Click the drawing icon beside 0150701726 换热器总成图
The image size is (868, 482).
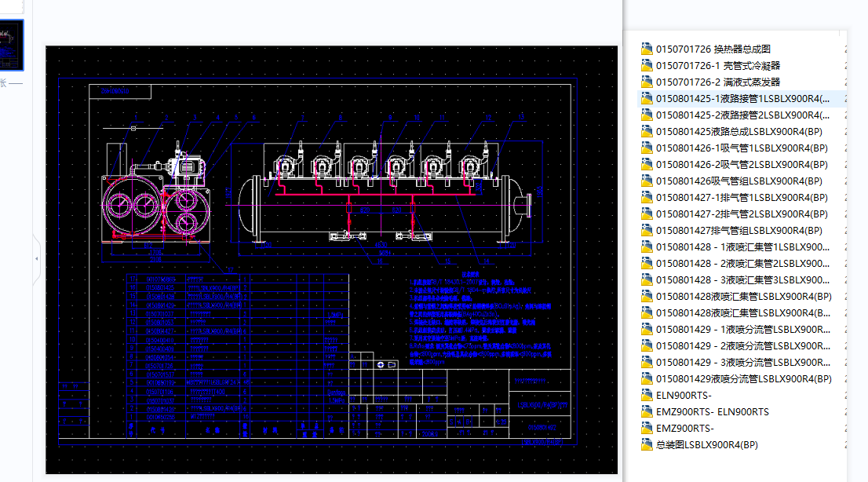pos(645,49)
